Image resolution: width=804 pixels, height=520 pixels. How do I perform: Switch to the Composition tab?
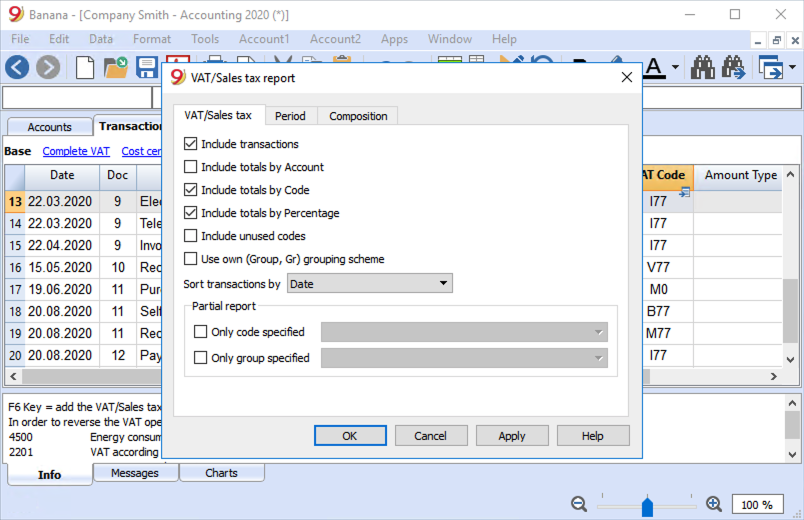358,116
